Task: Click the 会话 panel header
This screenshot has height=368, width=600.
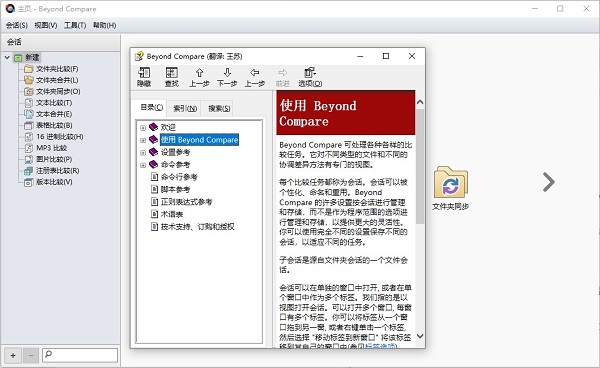Action: (60, 42)
